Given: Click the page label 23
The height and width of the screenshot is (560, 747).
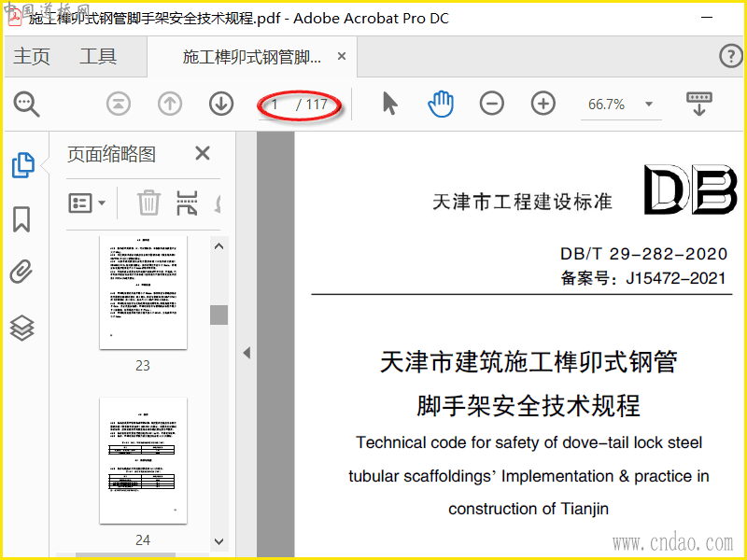Looking at the screenshot, I should pyautogui.click(x=143, y=365).
